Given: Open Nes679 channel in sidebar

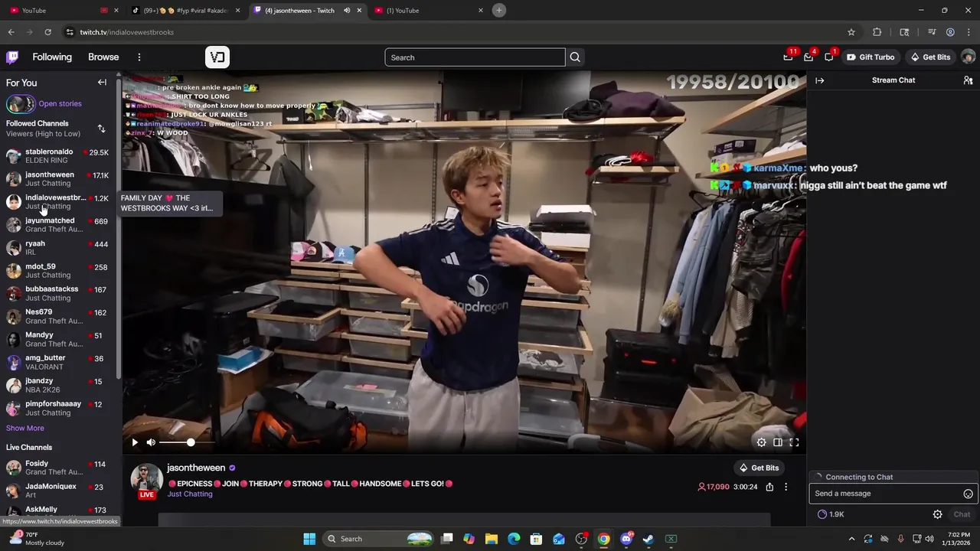Looking at the screenshot, I should coord(58,316).
